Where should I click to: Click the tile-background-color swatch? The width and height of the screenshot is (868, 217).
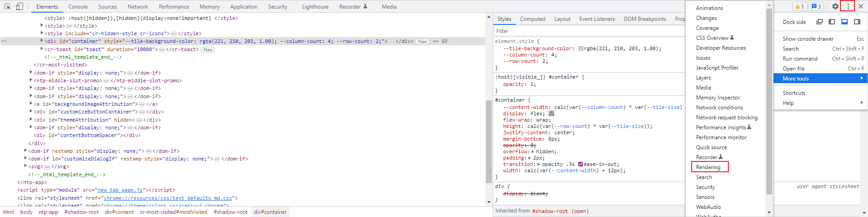[581, 49]
